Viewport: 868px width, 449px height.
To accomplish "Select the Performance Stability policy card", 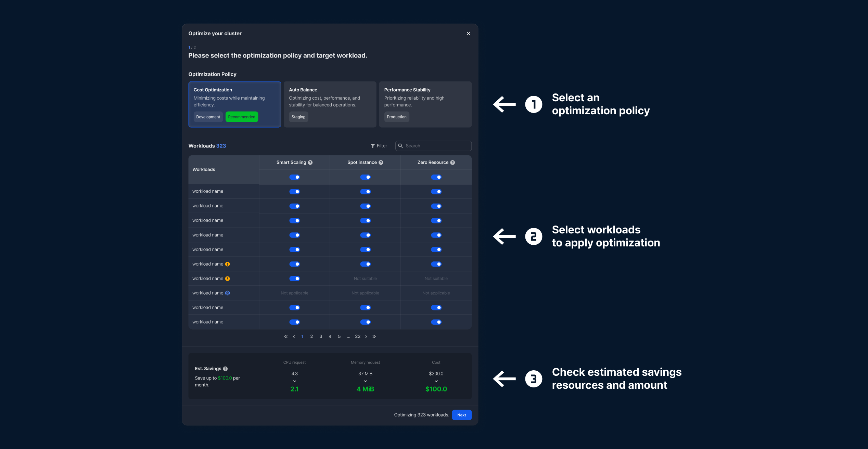I will click(x=425, y=104).
